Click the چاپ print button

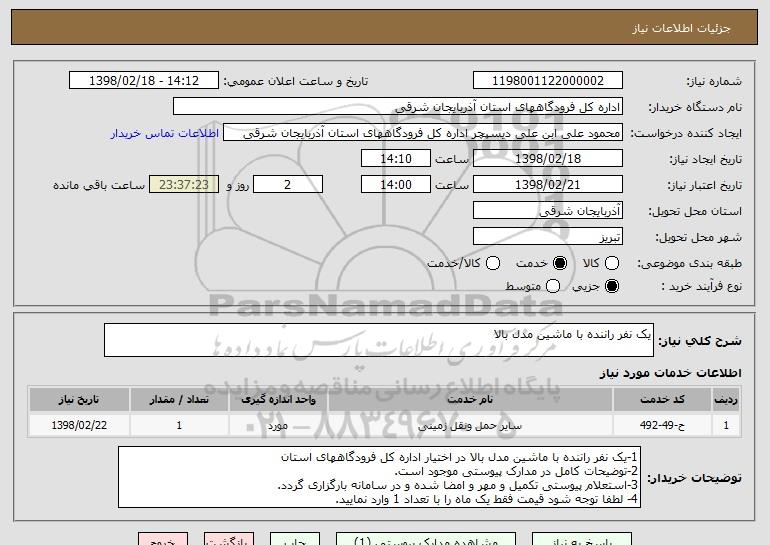295,540
